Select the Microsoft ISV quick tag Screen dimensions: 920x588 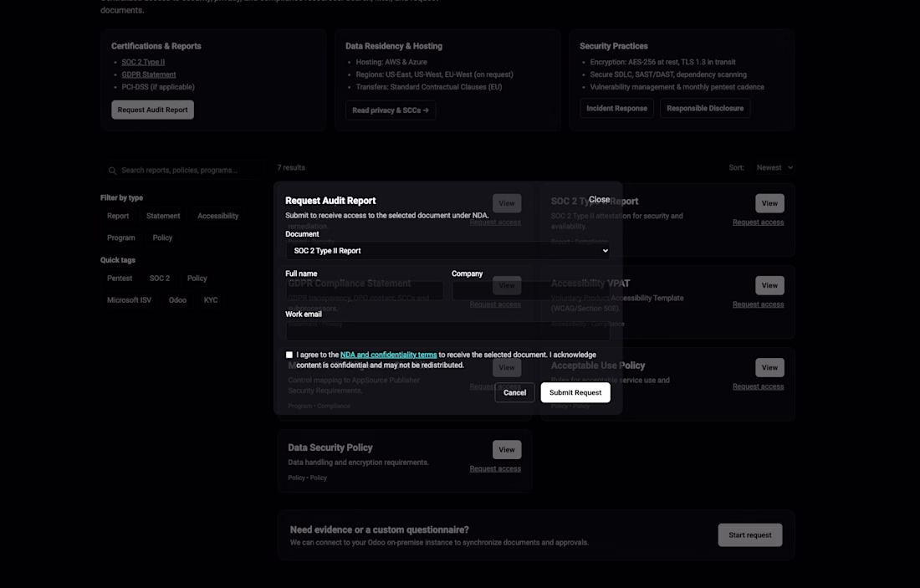(x=129, y=300)
